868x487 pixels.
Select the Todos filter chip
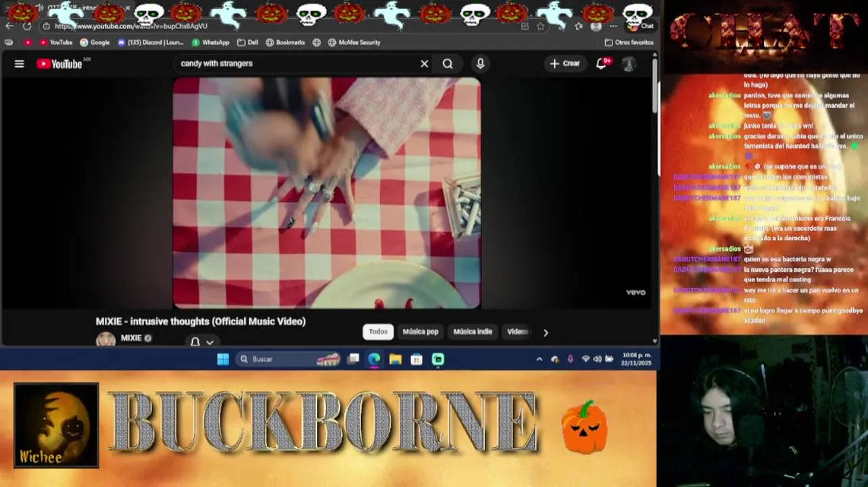378,332
